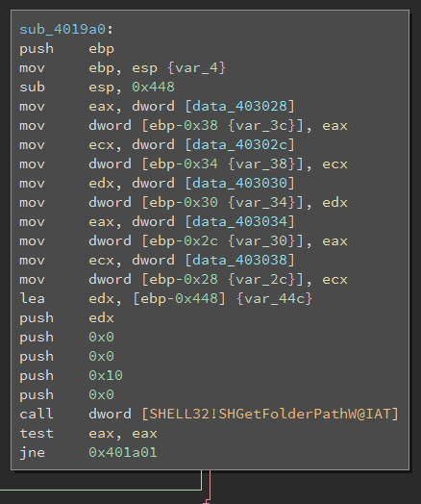Screen dimensions: 421x504
Task: Select the data_403038 symbol
Action: (239, 261)
